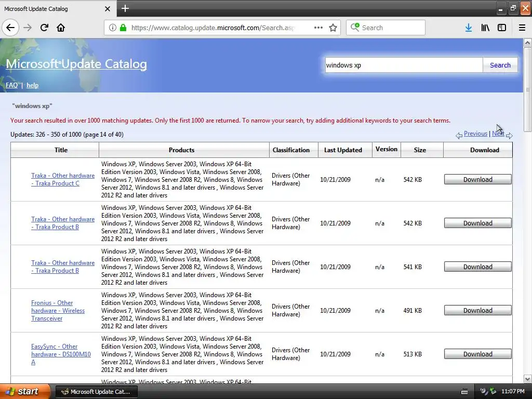Open the Library bookshelf icon
This screenshot has height=399, width=532.
[485, 28]
